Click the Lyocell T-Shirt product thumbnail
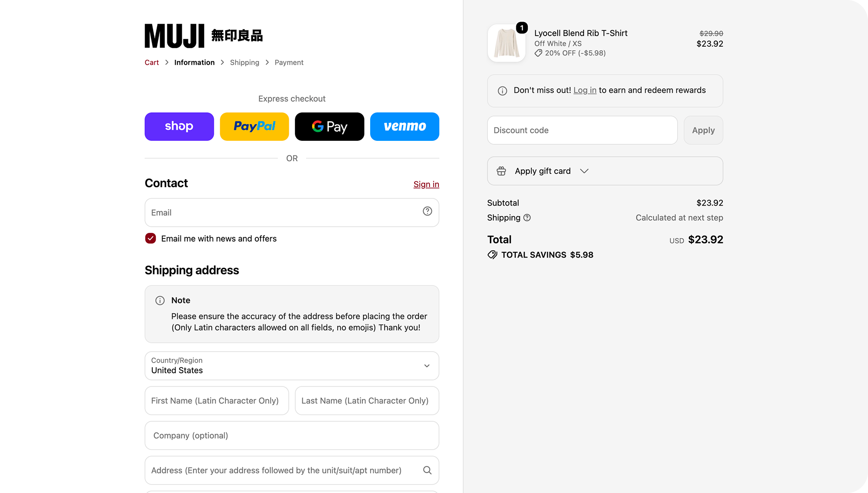The height and width of the screenshot is (493, 868). point(506,43)
